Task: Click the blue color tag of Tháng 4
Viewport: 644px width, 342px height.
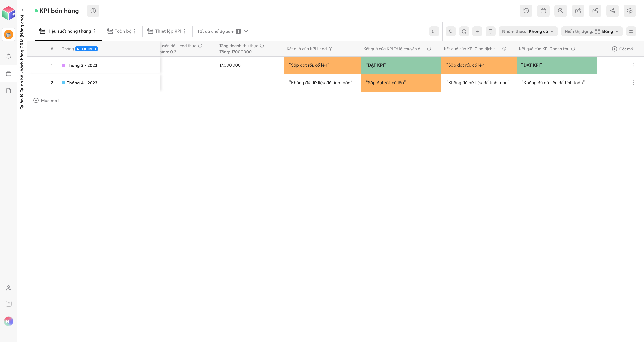Action: click(x=64, y=83)
